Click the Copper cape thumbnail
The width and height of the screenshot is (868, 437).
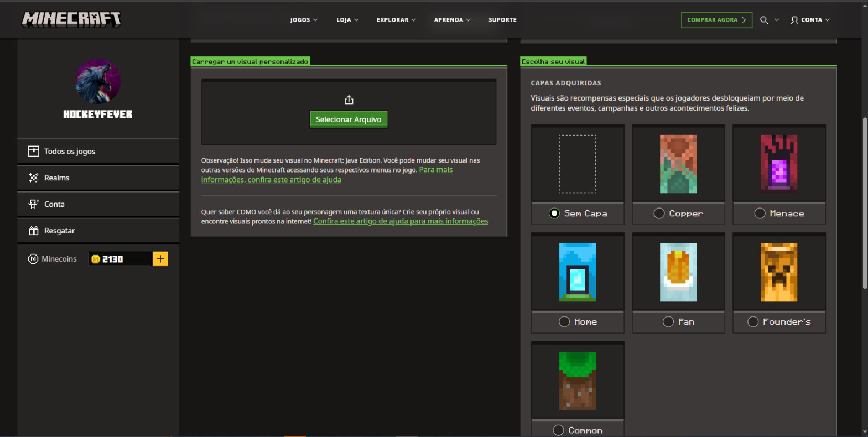tap(678, 164)
